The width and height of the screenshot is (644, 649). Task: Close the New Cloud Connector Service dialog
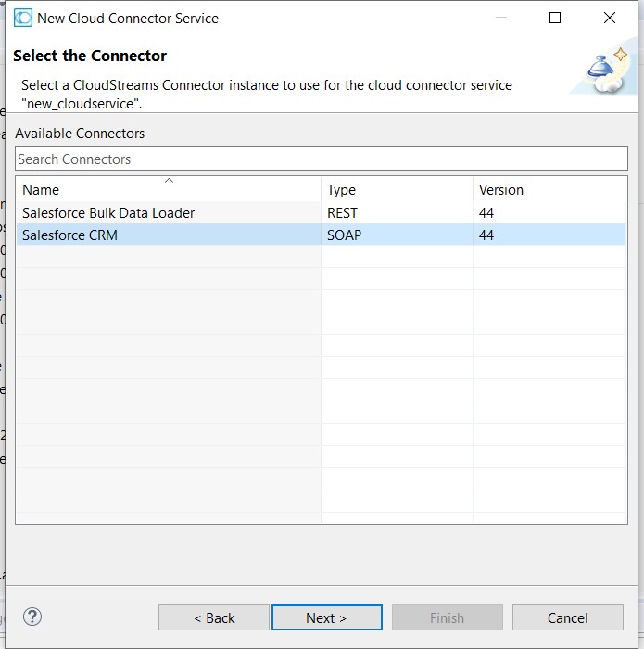pos(610,18)
